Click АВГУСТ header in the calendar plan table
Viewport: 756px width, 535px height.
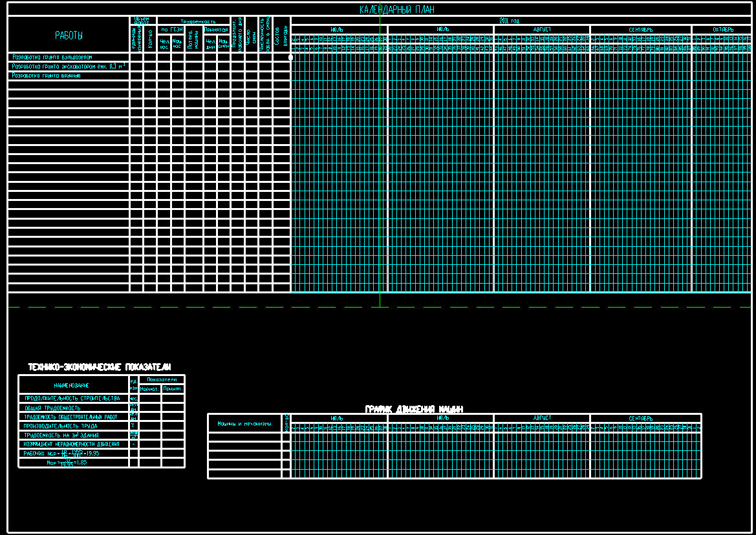pos(542,30)
